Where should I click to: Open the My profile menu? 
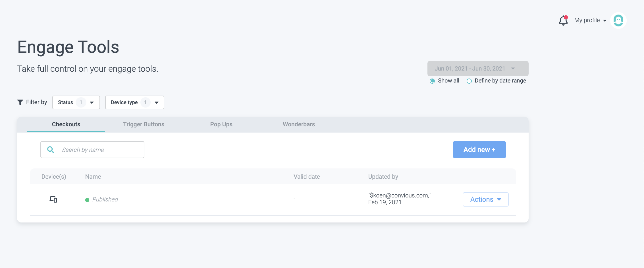[590, 20]
